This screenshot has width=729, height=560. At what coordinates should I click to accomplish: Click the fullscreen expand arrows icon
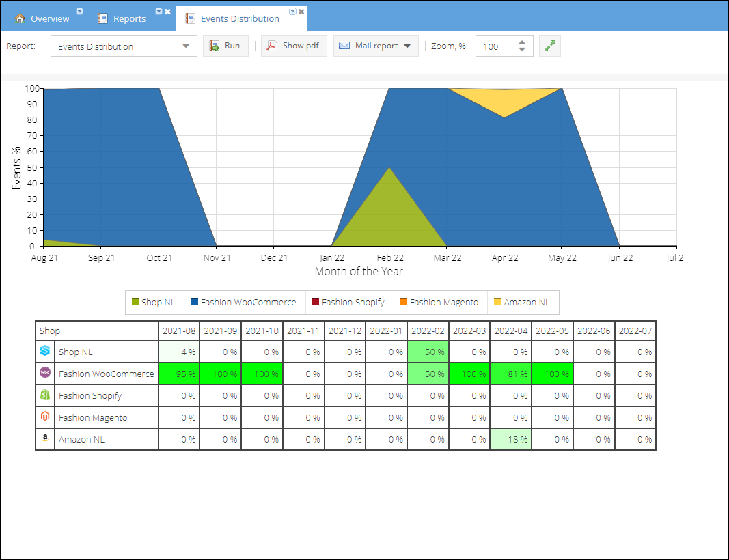pyautogui.click(x=550, y=46)
